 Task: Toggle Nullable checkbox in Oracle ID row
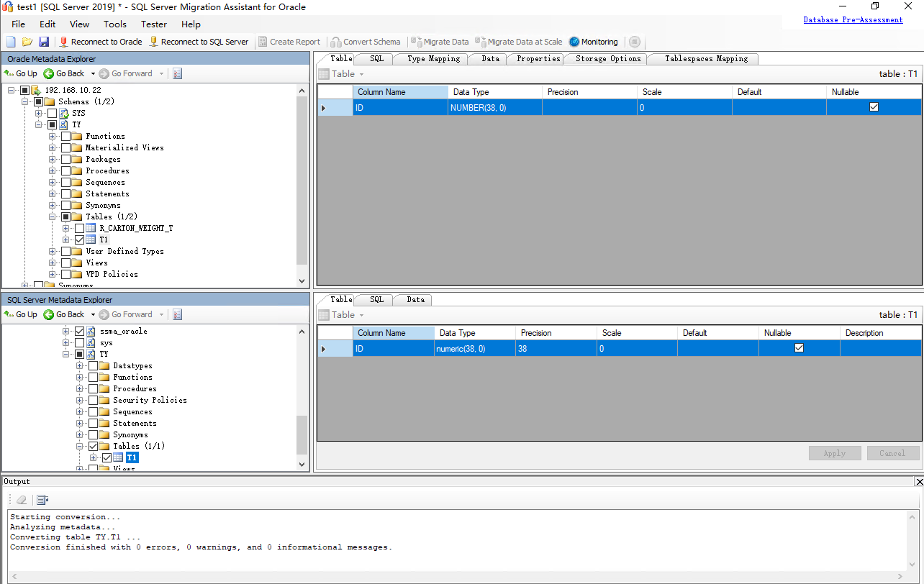tap(874, 107)
